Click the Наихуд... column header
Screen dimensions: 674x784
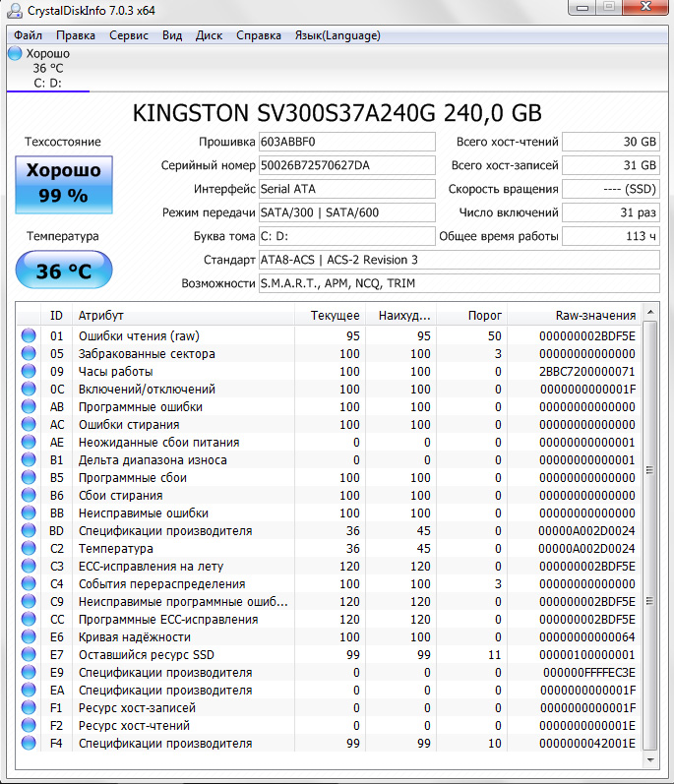point(401,316)
